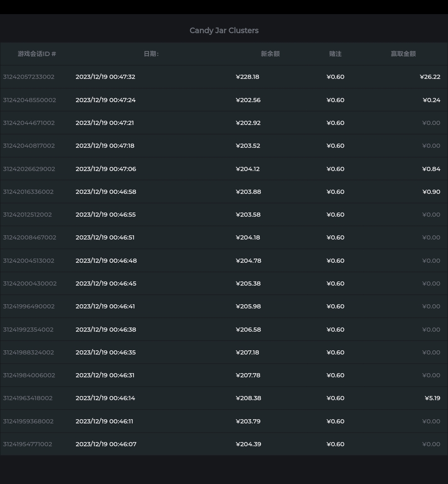Click the new balance ¥203.58
The height and width of the screenshot is (484, 448).
248,215
